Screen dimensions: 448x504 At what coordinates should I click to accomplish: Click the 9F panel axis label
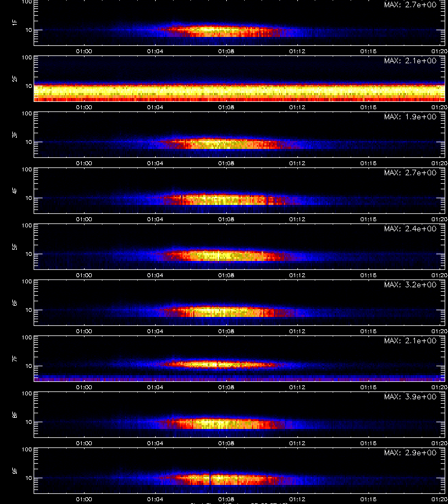[x=15, y=470]
